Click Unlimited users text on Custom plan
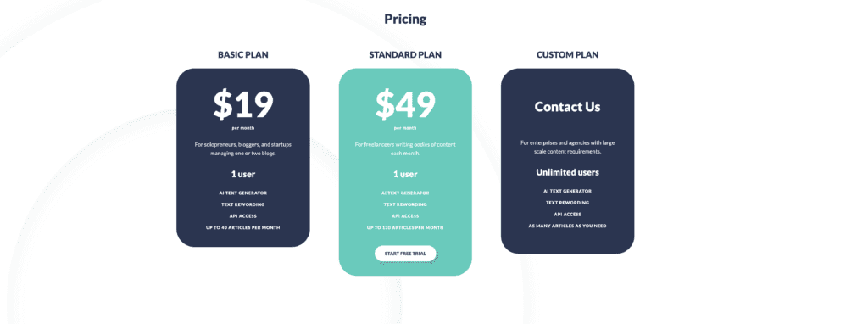The width and height of the screenshot is (868, 324). pos(567,172)
